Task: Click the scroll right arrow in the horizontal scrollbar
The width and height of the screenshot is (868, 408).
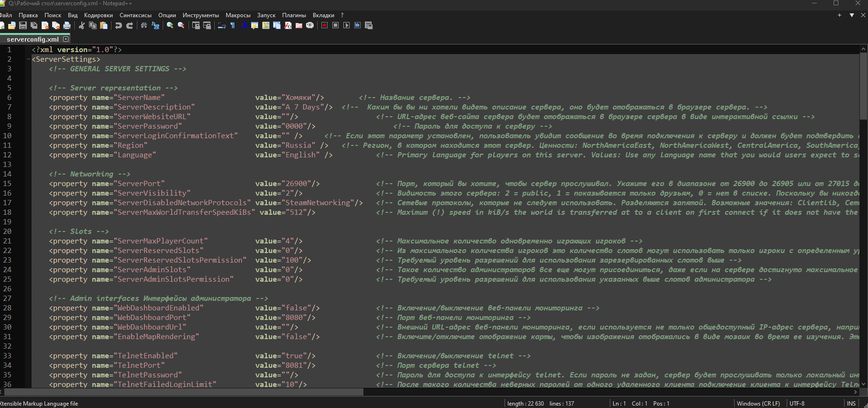Action: point(856,392)
